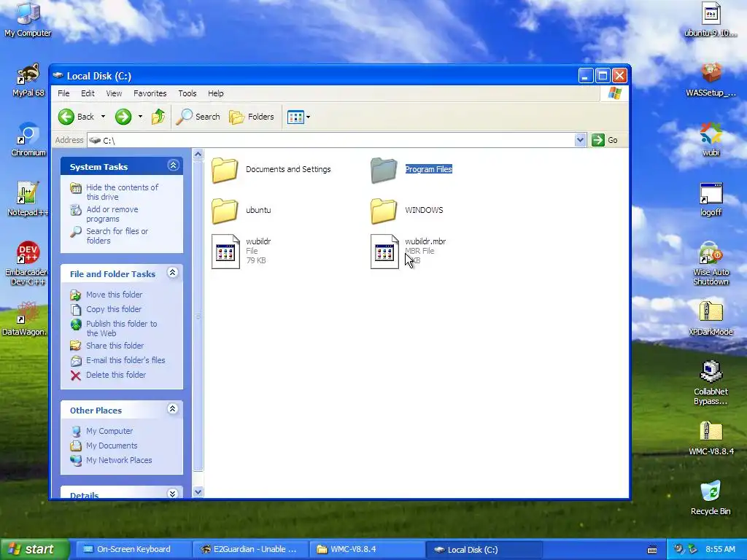Open the Views icon in toolbar
Screen dimensions: 747x560
click(295, 117)
